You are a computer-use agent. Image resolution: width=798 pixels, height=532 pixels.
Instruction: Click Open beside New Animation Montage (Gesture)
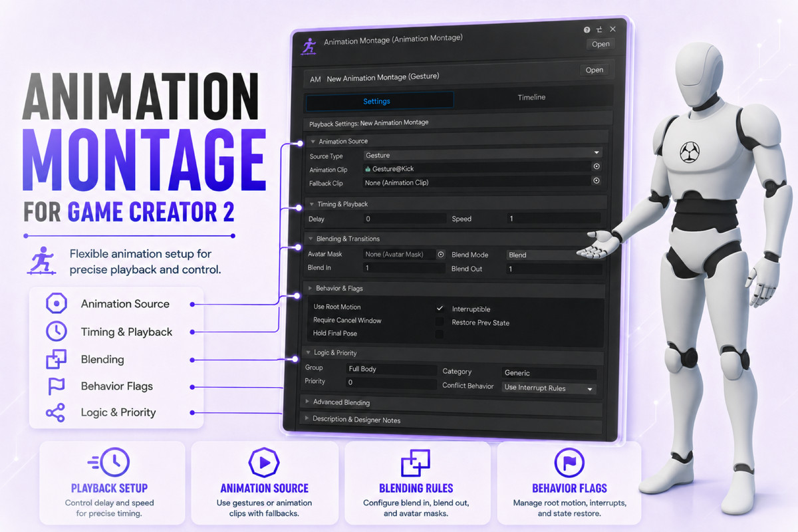point(594,70)
